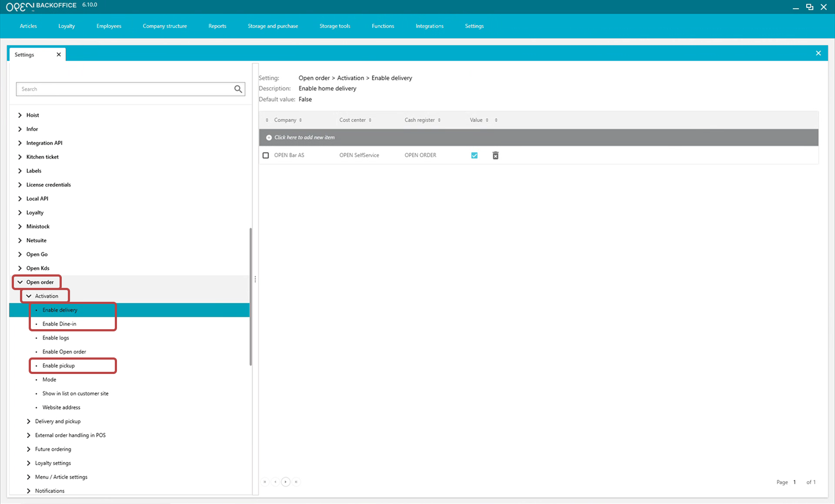Image resolution: width=835 pixels, height=504 pixels.
Task: Go to the first page of results
Action: point(265,482)
